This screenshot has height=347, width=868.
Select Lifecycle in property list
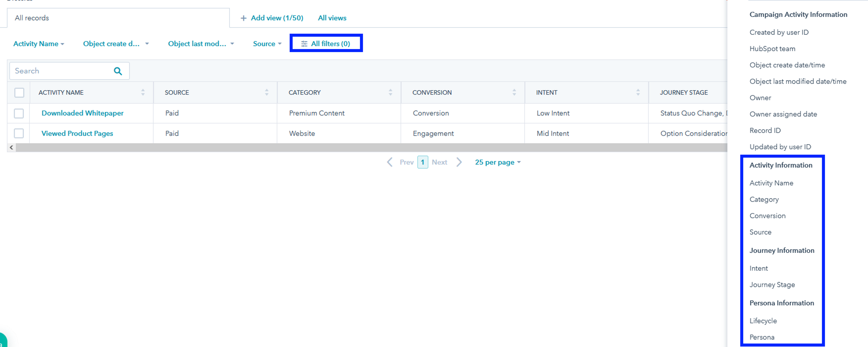[763, 321]
